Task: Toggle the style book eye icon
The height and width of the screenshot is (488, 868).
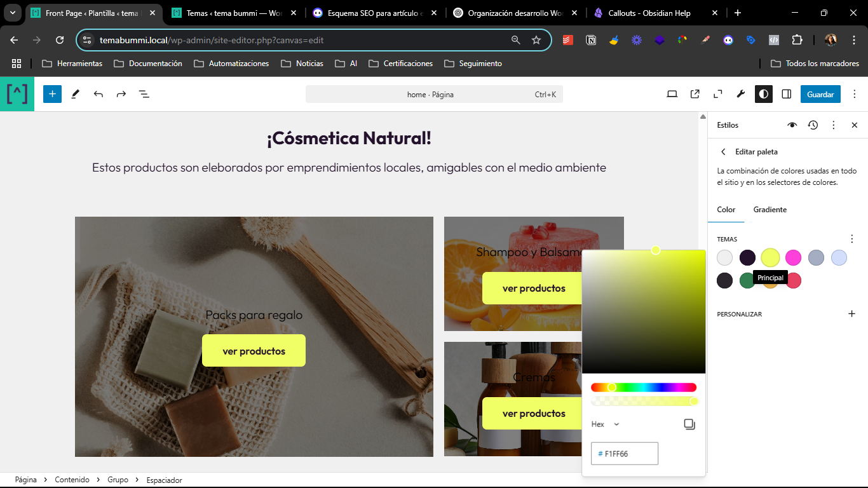Action: click(792, 125)
